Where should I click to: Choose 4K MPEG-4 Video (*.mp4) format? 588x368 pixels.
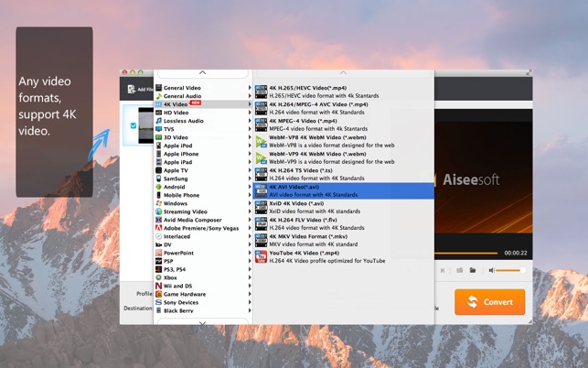[x=344, y=124]
